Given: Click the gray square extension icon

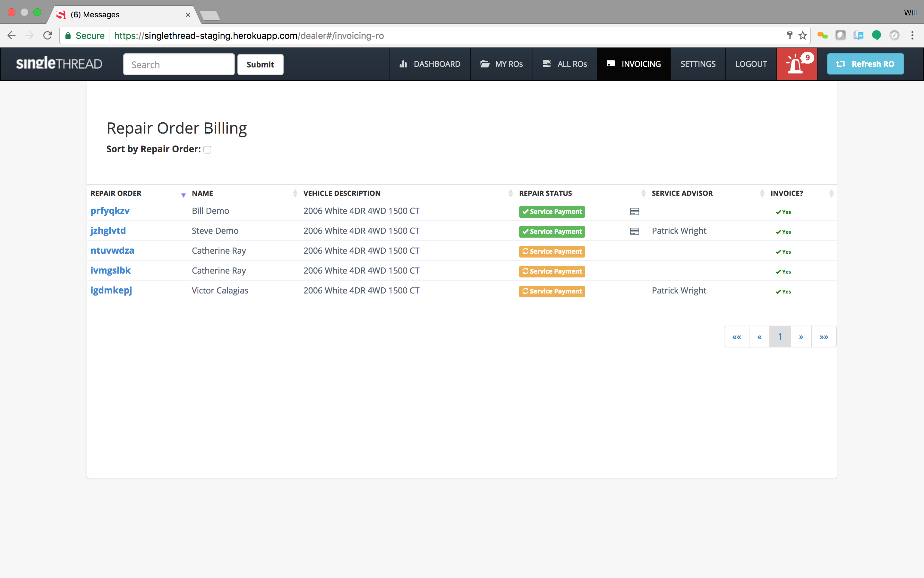Looking at the screenshot, I should click(840, 36).
